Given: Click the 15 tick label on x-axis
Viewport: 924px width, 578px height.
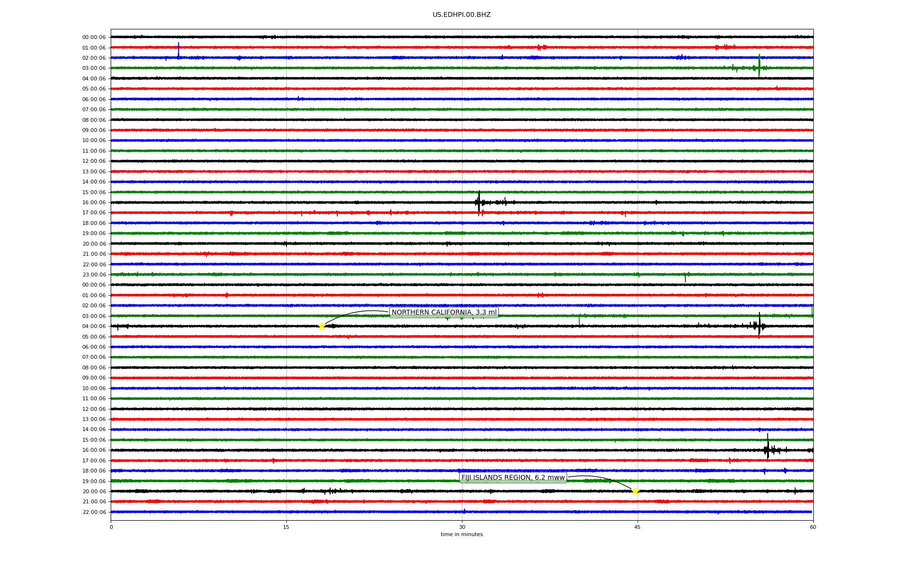Looking at the screenshot, I should (286, 527).
